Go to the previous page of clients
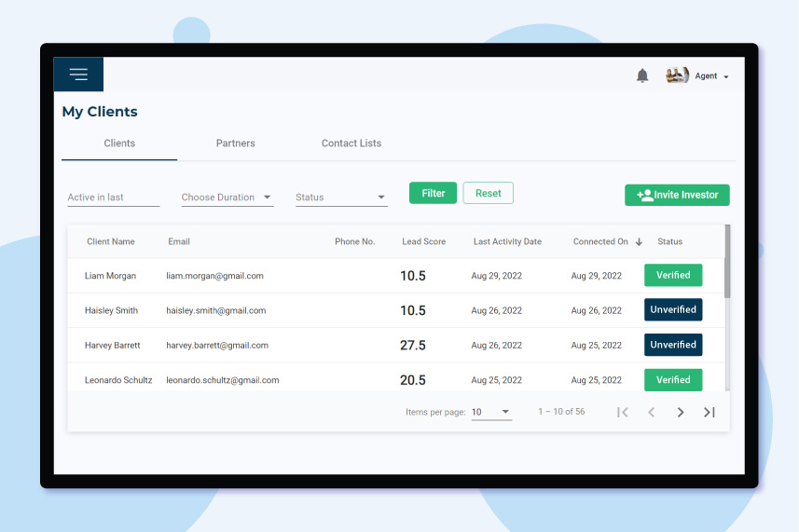Viewport: 799px width, 532px height. pos(652,412)
